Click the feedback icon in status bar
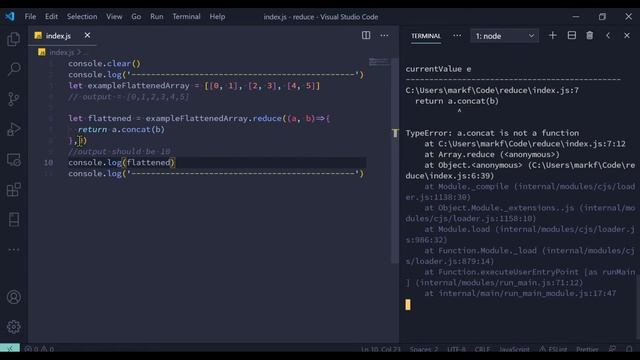This screenshot has height=360, width=640. tap(612, 349)
